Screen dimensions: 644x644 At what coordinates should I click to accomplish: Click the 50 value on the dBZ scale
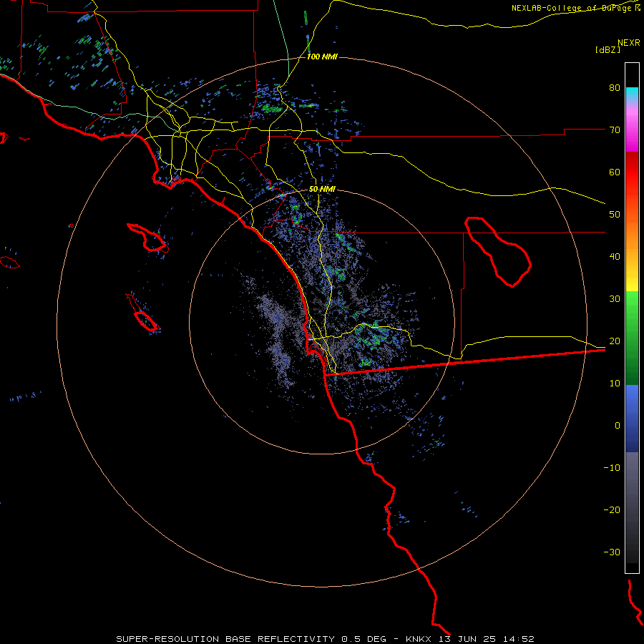click(x=615, y=215)
